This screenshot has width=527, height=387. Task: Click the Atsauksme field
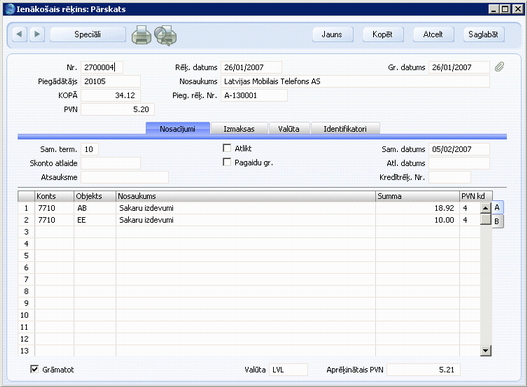pos(125,177)
